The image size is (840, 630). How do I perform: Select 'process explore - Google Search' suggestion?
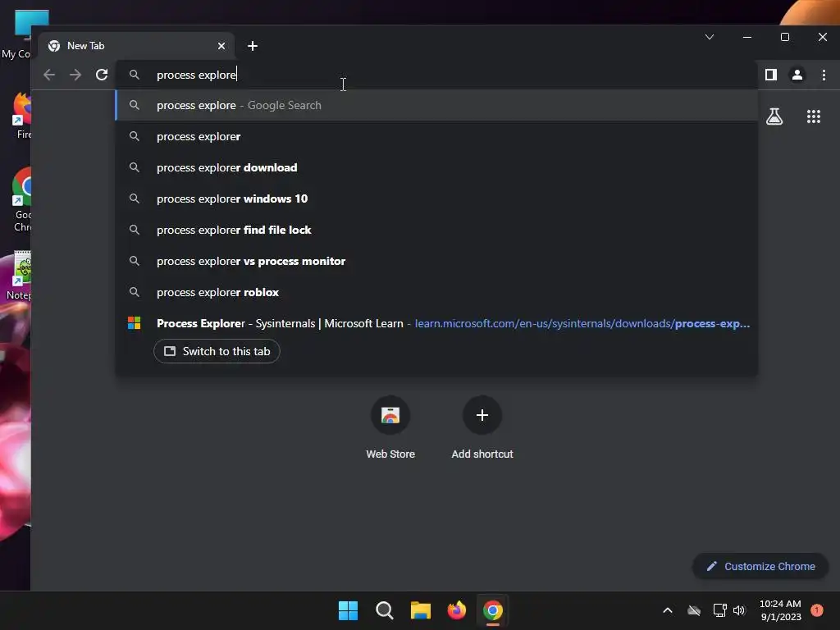pyautogui.click(x=436, y=106)
